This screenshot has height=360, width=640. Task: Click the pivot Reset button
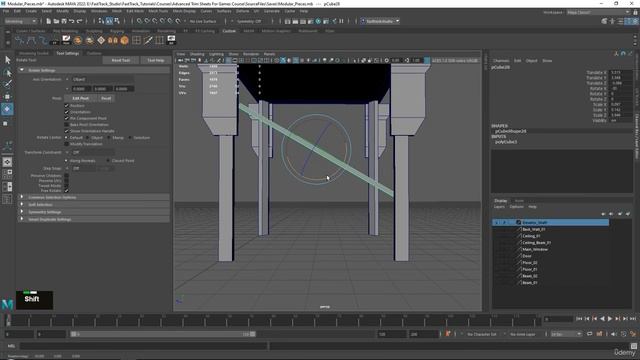pos(106,98)
